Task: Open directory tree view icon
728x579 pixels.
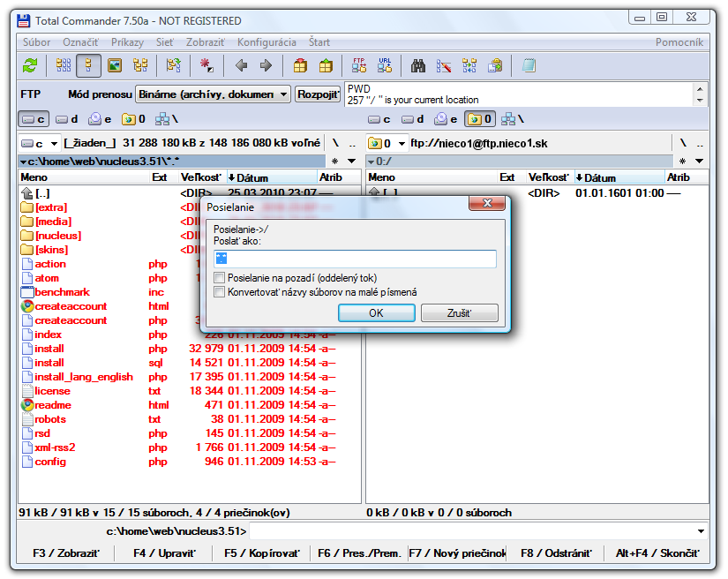Action: pyautogui.click(x=140, y=65)
